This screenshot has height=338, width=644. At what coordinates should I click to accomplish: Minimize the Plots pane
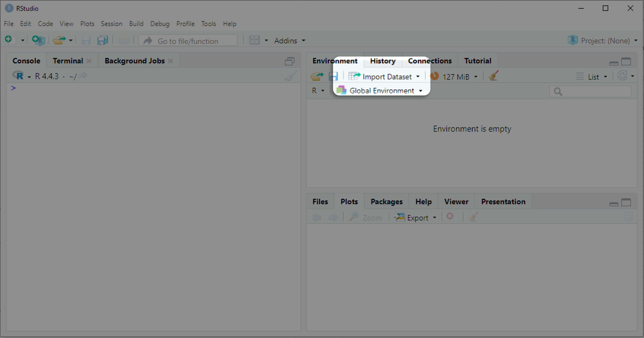pos(614,204)
